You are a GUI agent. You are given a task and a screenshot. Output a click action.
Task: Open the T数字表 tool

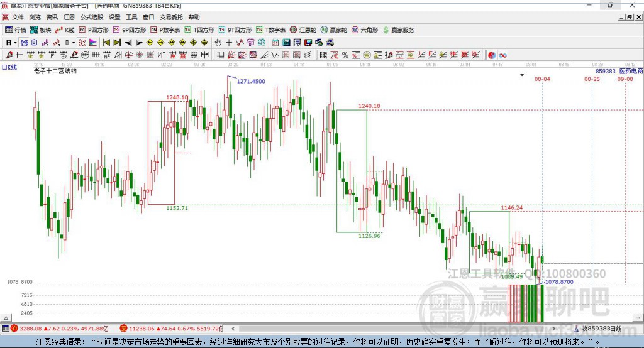tap(270, 30)
